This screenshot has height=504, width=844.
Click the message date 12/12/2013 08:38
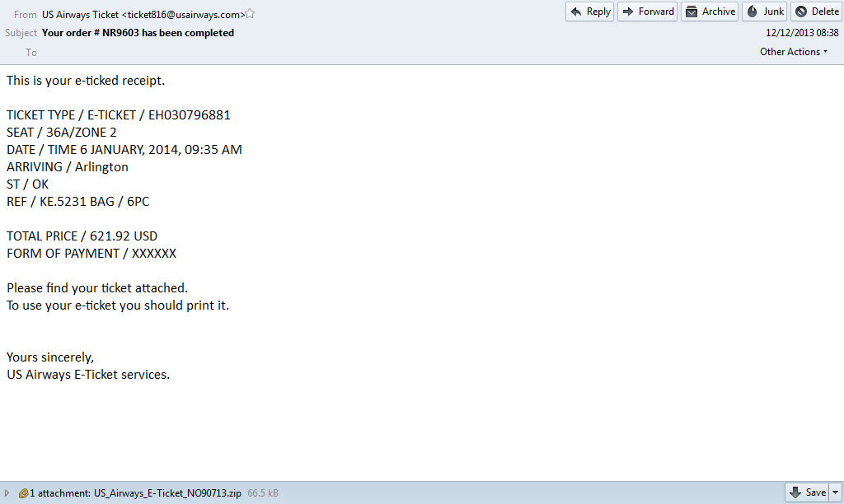(x=801, y=33)
